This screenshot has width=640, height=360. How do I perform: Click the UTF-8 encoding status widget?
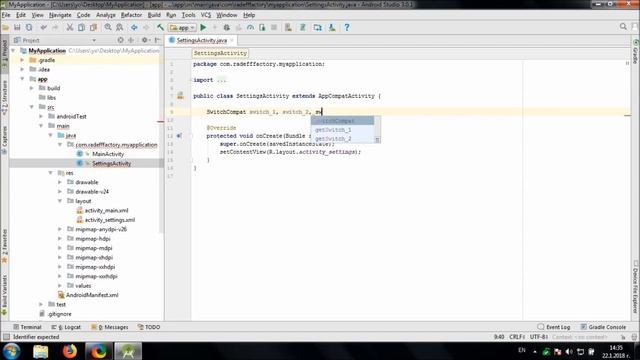[x=538, y=337]
